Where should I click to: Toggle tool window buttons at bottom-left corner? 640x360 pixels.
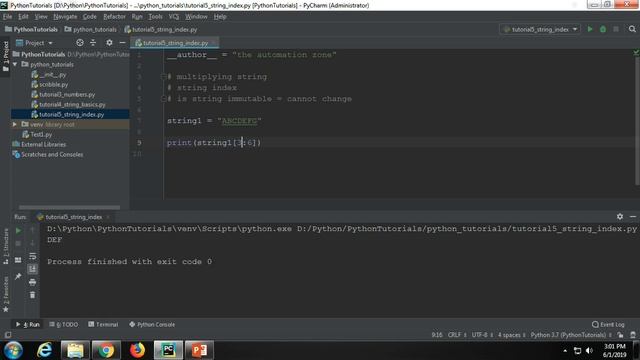pyautogui.click(x=7, y=335)
